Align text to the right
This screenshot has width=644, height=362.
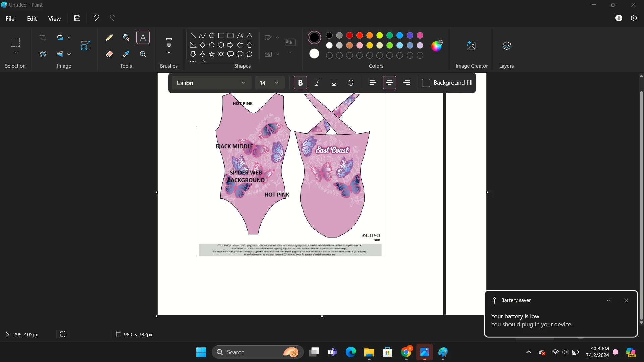[x=407, y=83]
